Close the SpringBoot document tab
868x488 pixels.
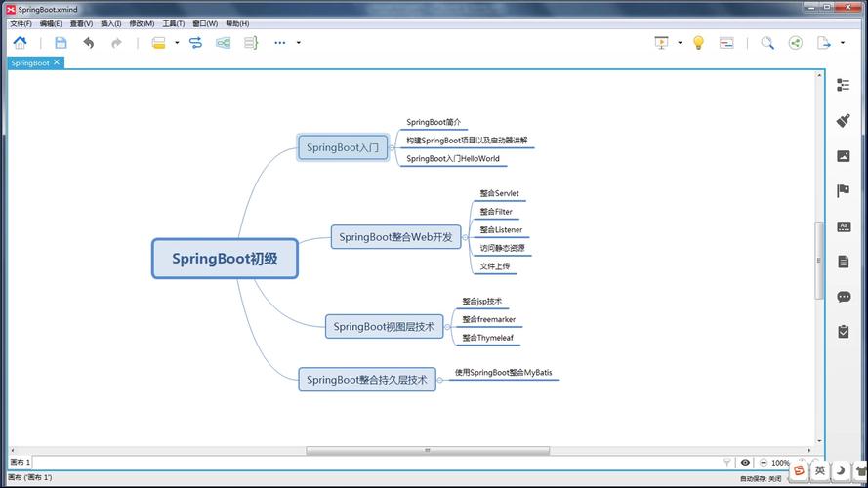coord(57,62)
